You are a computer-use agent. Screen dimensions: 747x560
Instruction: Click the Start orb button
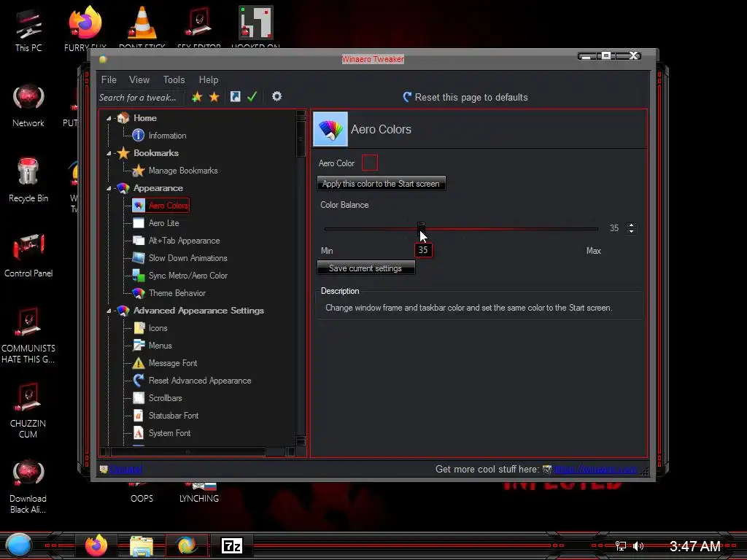pos(18,545)
